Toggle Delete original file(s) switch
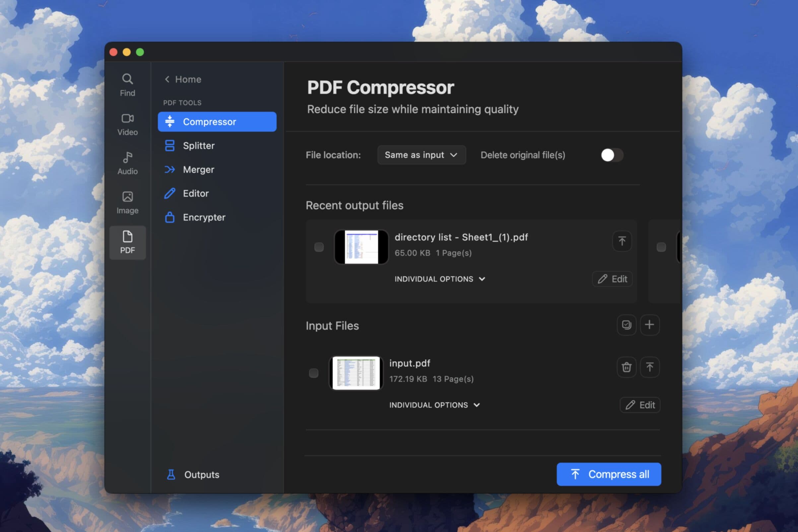The width and height of the screenshot is (798, 532). pyautogui.click(x=612, y=155)
